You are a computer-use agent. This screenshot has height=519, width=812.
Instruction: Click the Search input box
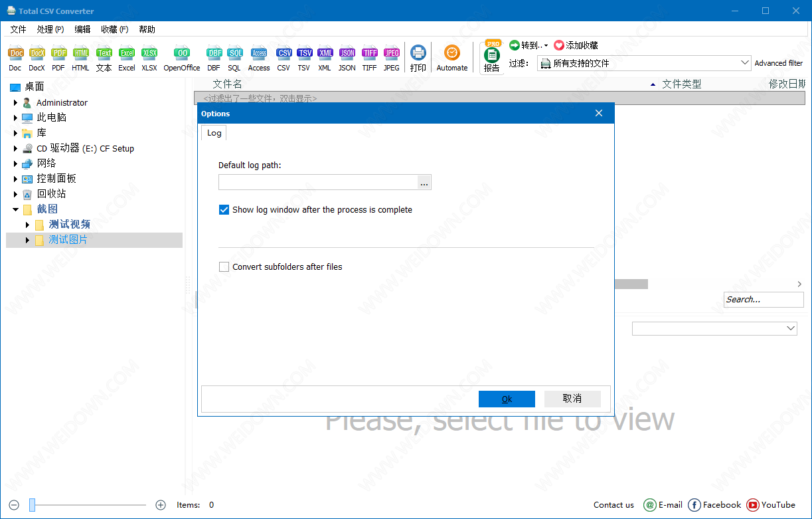(x=764, y=300)
